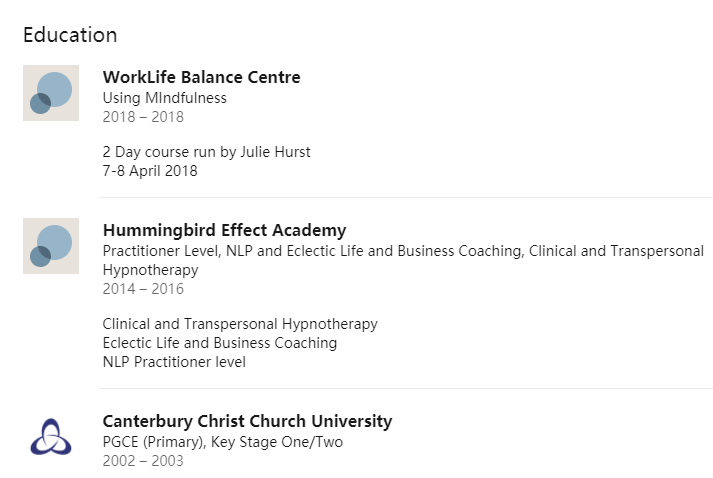This screenshot has width=713, height=478.
Task: Select the 2002 – 2003 date range
Action: coord(143,461)
